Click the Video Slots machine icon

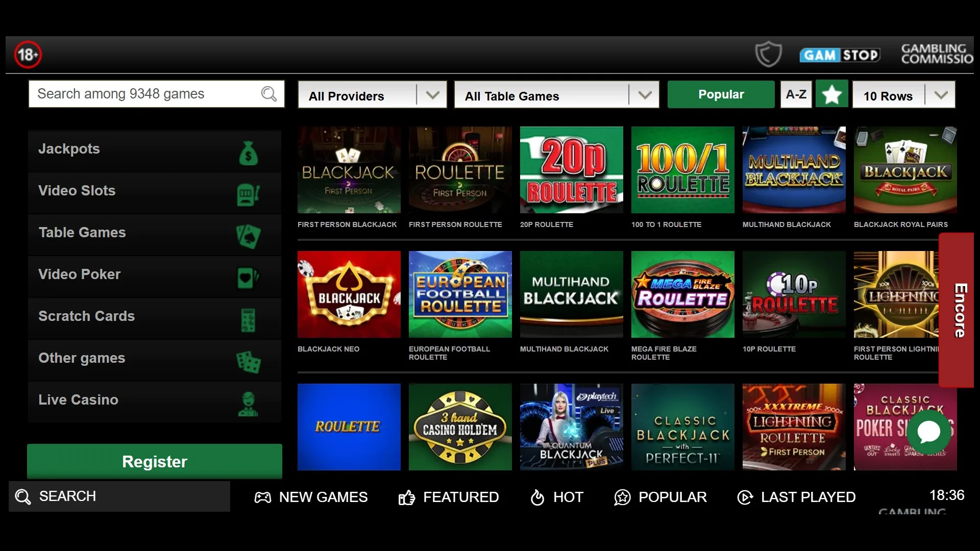point(249,194)
